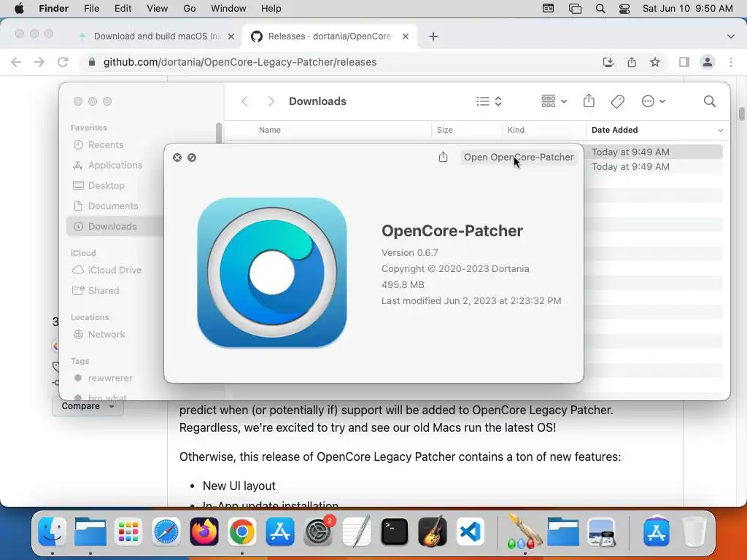This screenshot has width=747, height=560.
Task: Select Documents in Finder sidebar
Action: click(x=113, y=206)
